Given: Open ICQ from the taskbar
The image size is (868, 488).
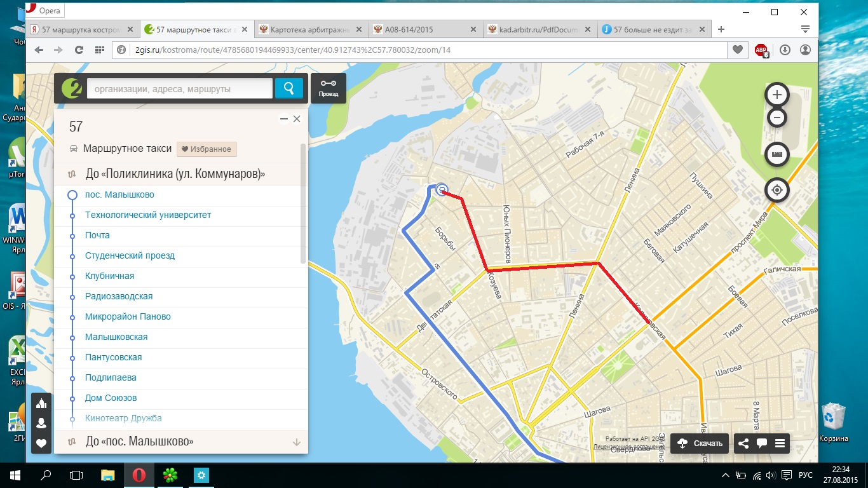Looking at the screenshot, I should [170, 475].
